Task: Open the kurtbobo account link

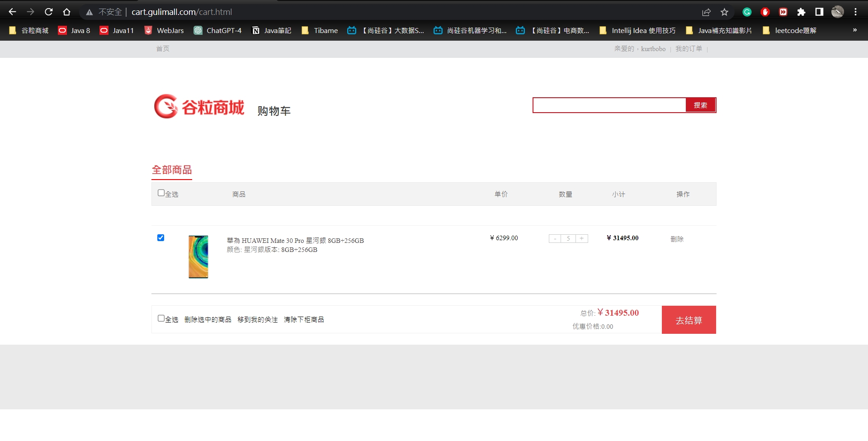Action: [x=653, y=49]
